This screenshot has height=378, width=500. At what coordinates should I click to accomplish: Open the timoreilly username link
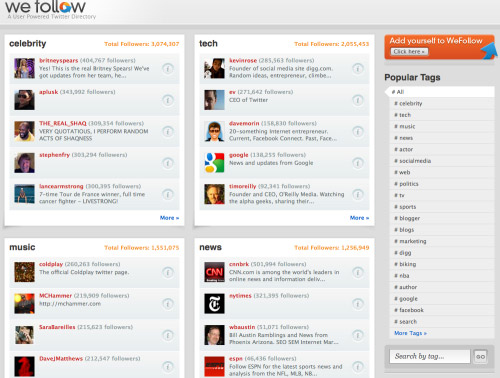click(243, 186)
